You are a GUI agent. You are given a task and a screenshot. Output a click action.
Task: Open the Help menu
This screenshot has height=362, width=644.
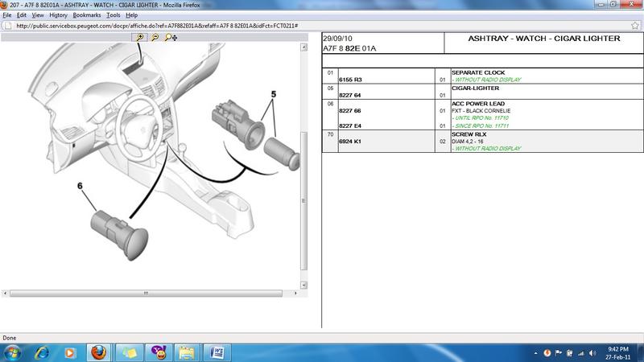pos(131,15)
